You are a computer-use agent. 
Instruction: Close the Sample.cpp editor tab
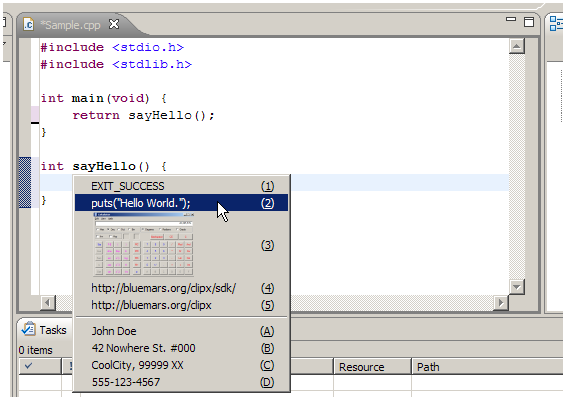[114, 24]
